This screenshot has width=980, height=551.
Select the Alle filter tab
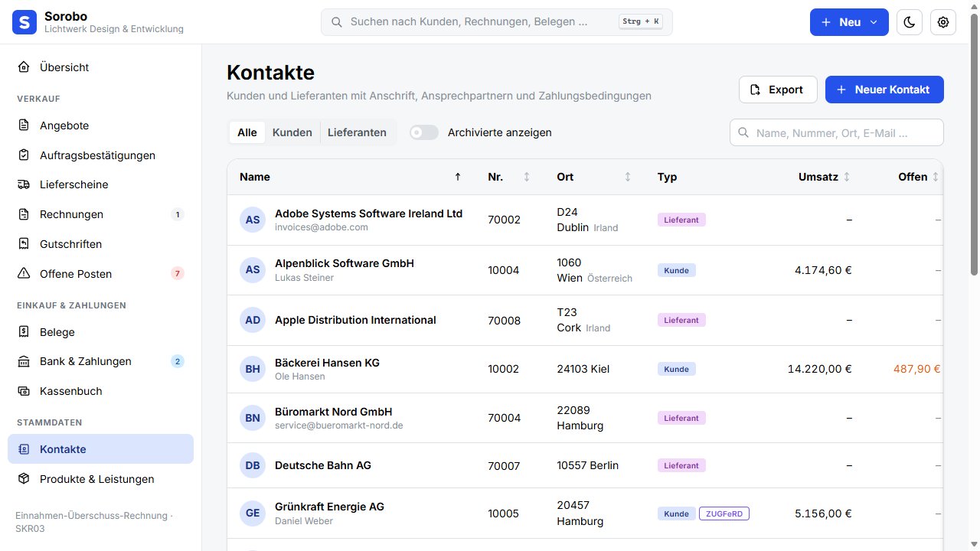coord(247,132)
